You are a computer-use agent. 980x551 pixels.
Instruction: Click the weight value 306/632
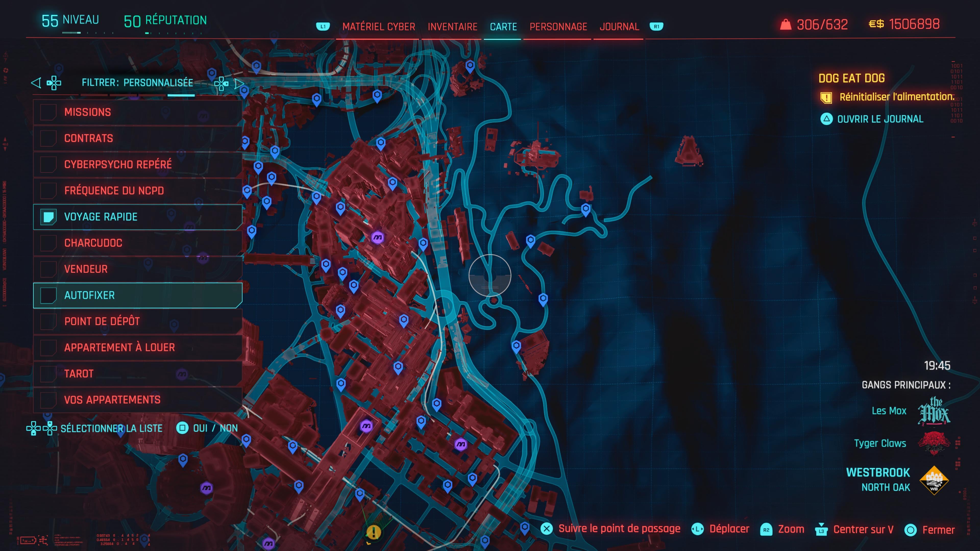[822, 24]
